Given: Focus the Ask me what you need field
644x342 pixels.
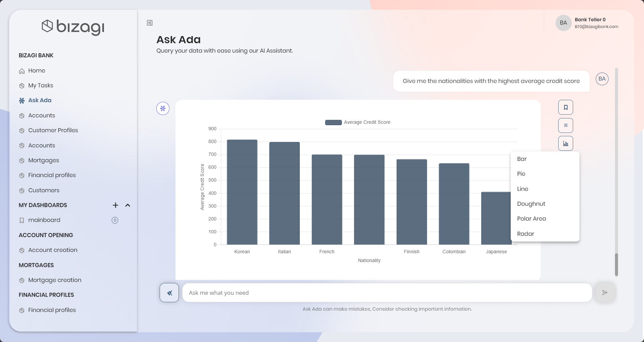Looking at the screenshot, I should [387, 292].
